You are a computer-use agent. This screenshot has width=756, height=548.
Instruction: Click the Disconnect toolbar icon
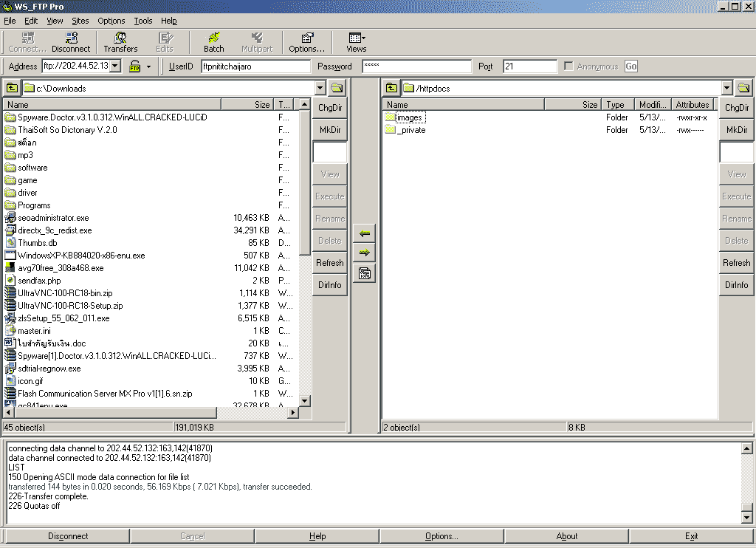[x=71, y=42]
